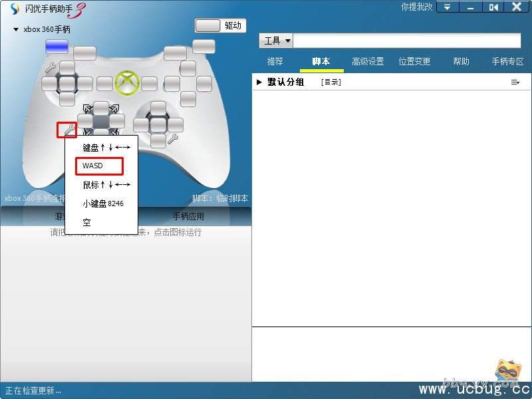
Task: Click the left stick up-direction slot
Action: tap(67, 68)
